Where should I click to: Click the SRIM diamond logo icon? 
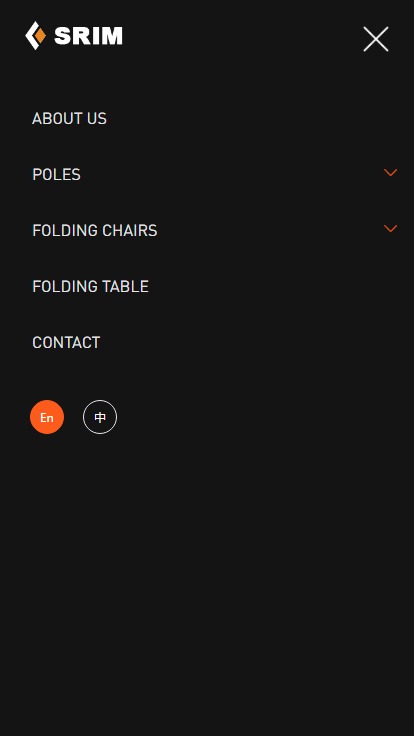36,36
